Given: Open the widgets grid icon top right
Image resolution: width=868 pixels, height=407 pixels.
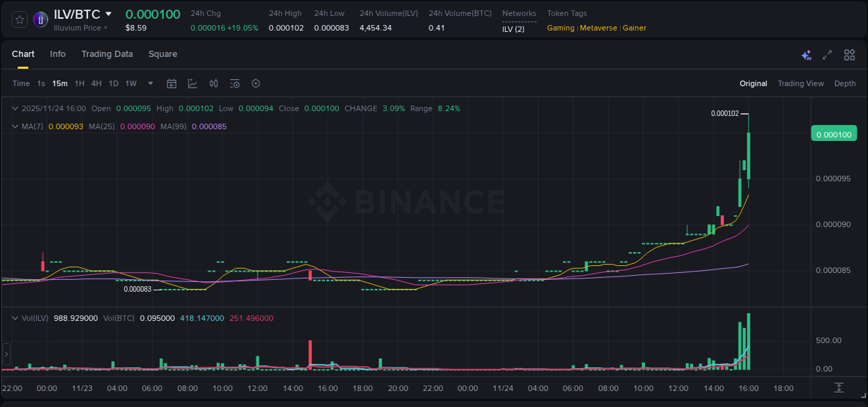Looking at the screenshot, I should coord(849,54).
